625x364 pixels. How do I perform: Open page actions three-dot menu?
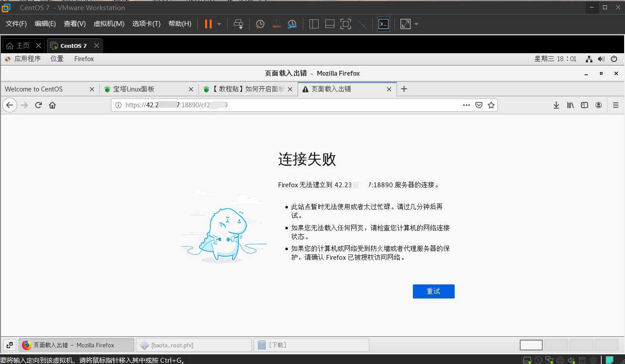coord(467,105)
